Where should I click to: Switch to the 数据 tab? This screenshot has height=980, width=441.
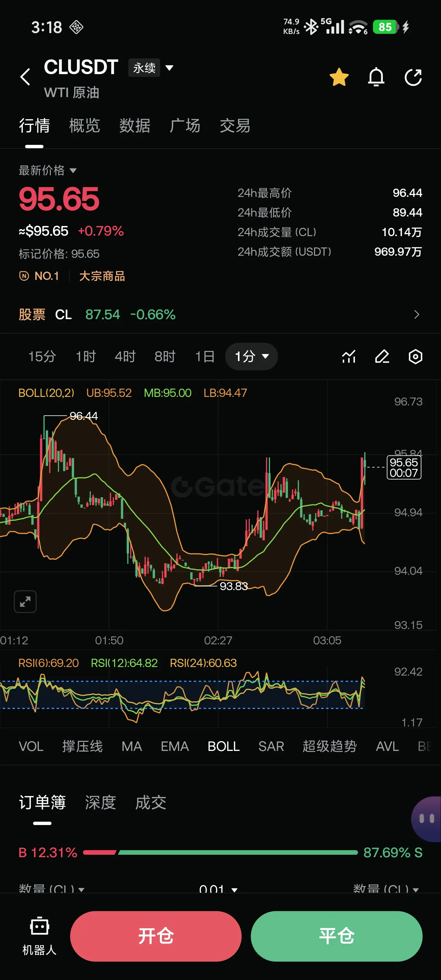pyautogui.click(x=135, y=126)
